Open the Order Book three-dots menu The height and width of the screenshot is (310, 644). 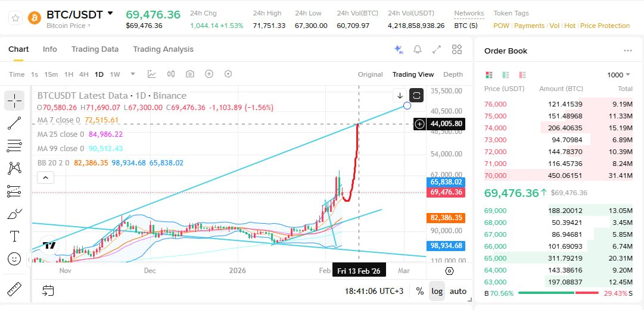click(627, 51)
